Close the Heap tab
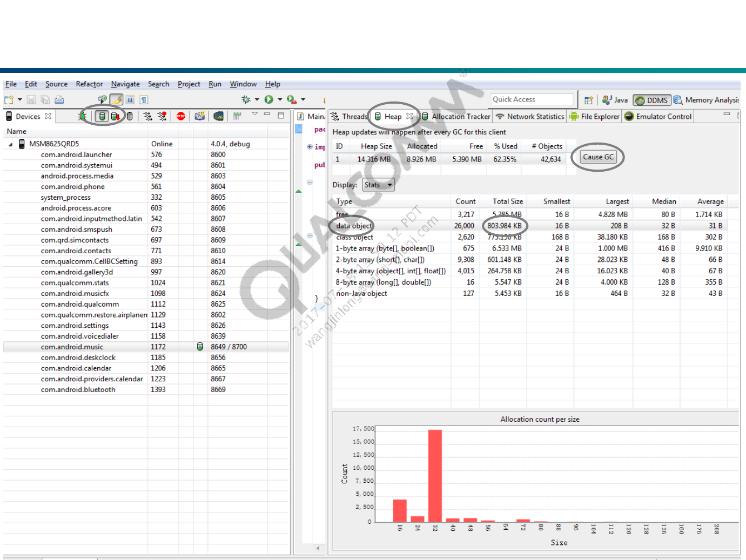 [x=409, y=116]
